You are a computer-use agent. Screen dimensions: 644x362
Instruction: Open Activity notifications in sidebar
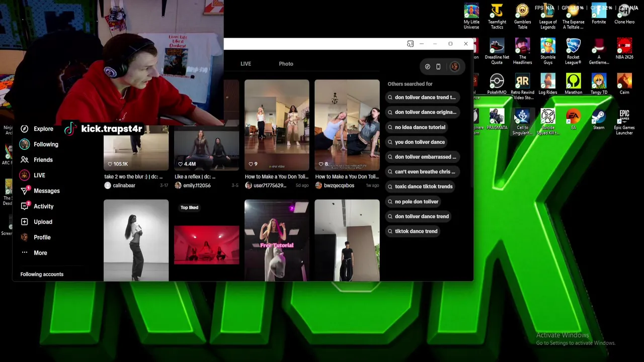pyautogui.click(x=37, y=206)
